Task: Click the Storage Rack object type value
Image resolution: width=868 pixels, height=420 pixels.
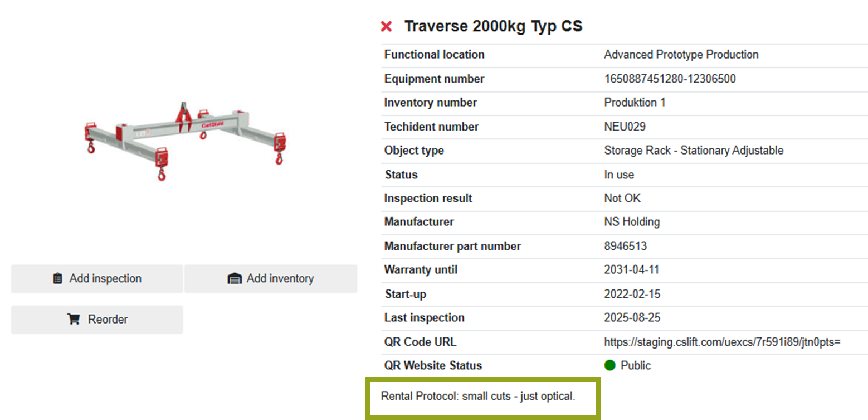Action: pyautogui.click(x=694, y=151)
